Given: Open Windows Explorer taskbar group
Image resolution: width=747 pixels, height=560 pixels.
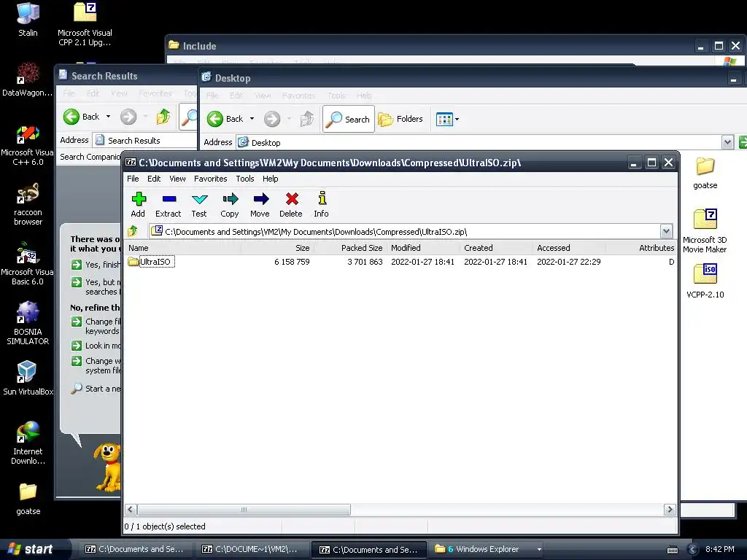Looking at the screenshot, I should pos(487,549).
